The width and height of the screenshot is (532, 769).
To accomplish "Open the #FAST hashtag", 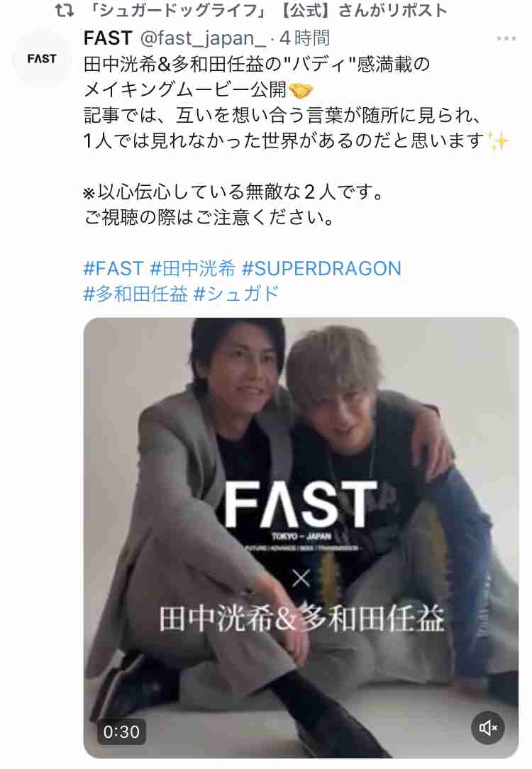I will click(x=113, y=268).
